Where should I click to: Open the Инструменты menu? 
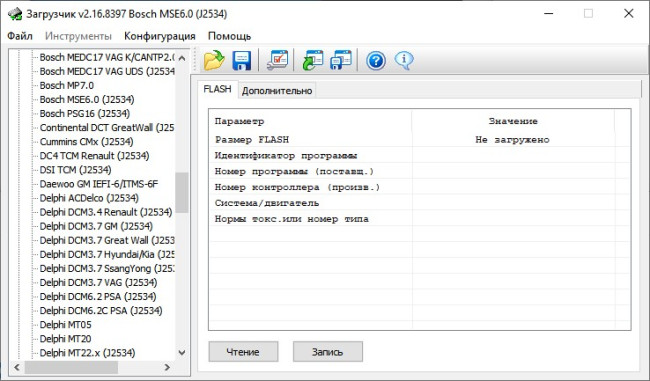pyautogui.click(x=78, y=36)
